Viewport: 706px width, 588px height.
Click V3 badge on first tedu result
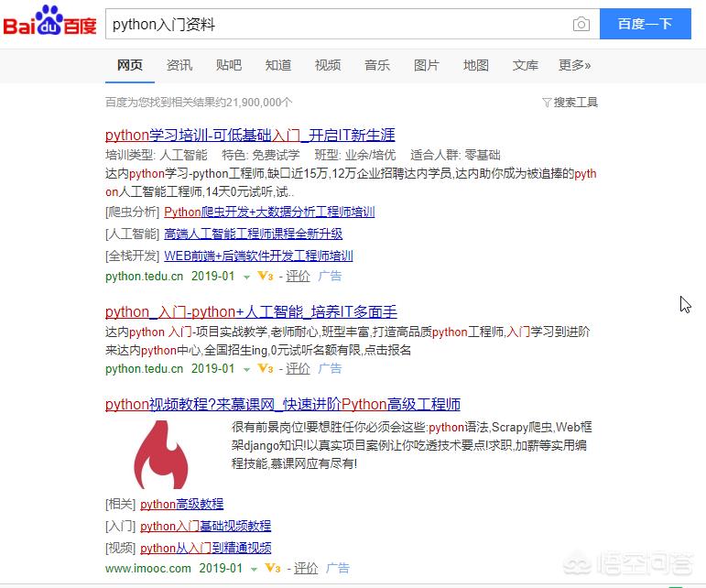point(266,276)
